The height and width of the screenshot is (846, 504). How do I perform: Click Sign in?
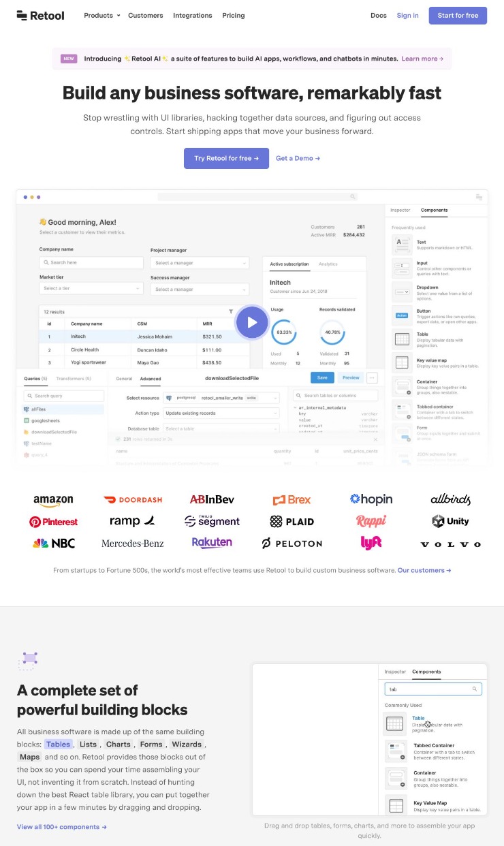pyautogui.click(x=408, y=15)
